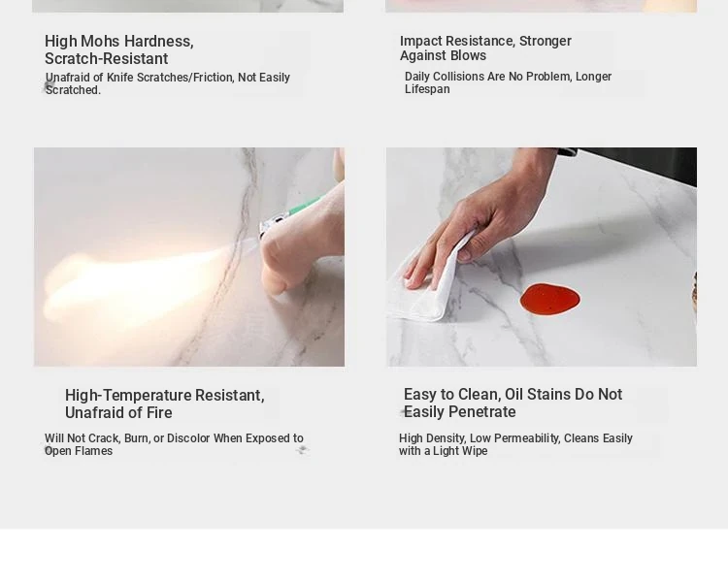The height and width of the screenshot is (582, 728).
Task: Click the High Density, Low Permeability text
Action: [x=515, y=444]
